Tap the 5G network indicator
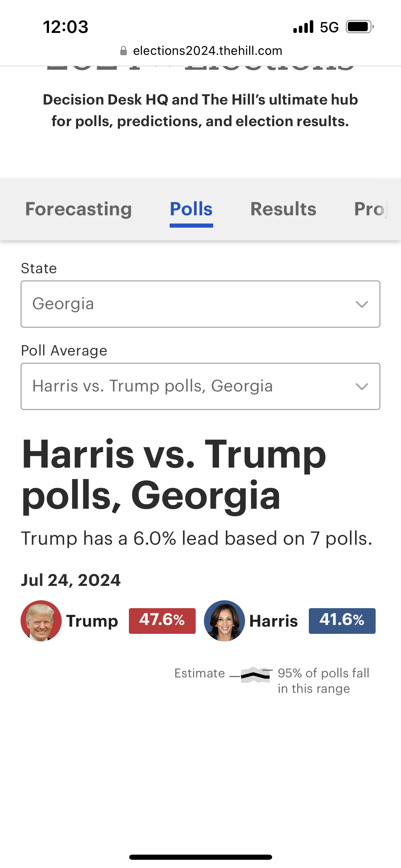 click(x=329, y=27)
